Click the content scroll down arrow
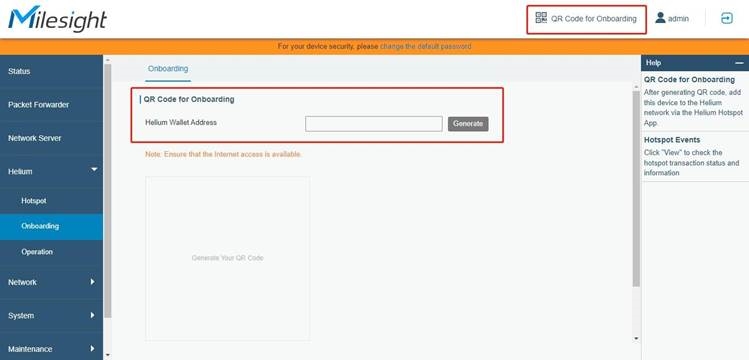749x360 pixels. pyautogui.click(x=636, y=339)
